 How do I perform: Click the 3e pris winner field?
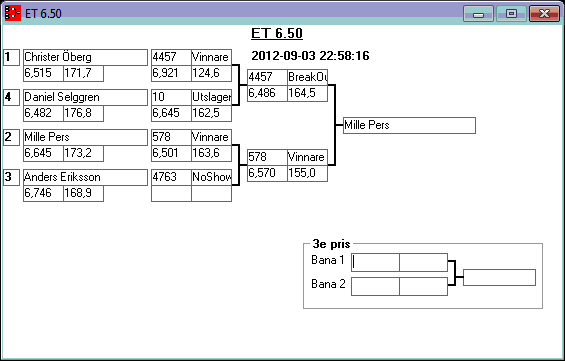(x=499, y=277)
